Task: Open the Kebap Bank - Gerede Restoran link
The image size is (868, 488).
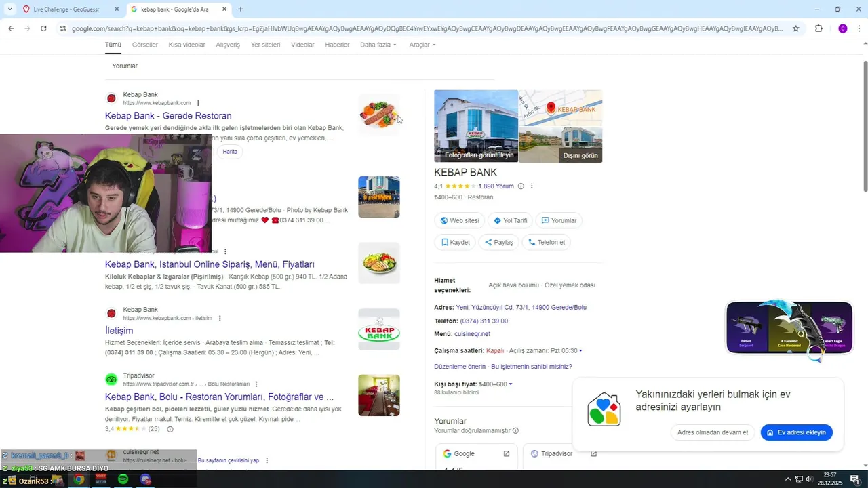Action: 168,116
